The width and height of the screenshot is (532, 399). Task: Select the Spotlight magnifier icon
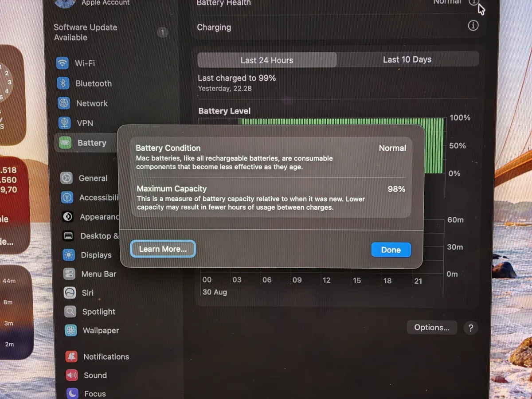70,312
